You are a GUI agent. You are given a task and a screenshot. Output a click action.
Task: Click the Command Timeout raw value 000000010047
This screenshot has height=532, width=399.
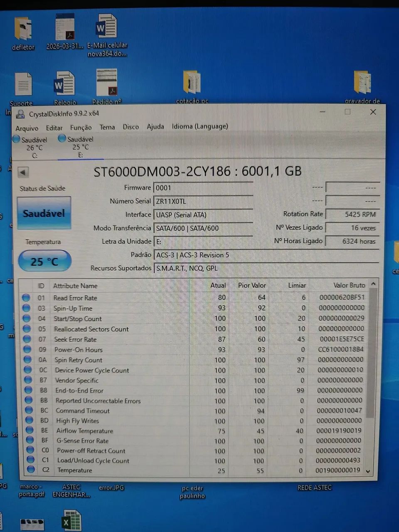339,410
